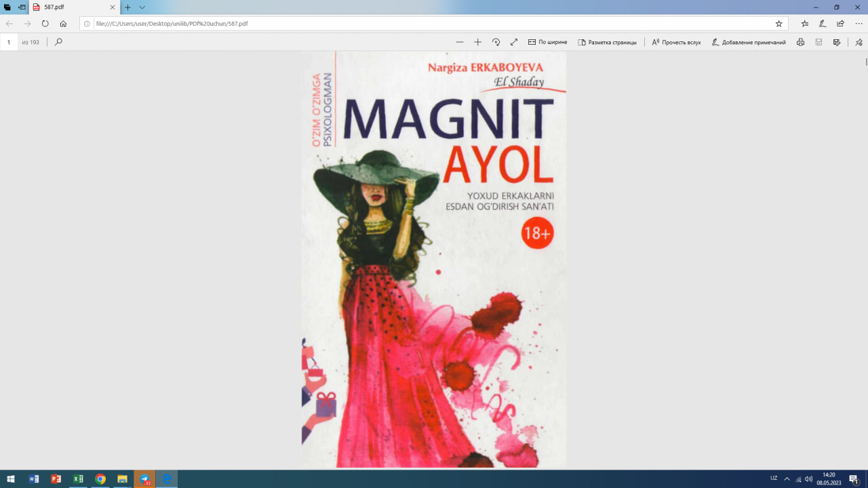Open the UZ language switcher

774,479
